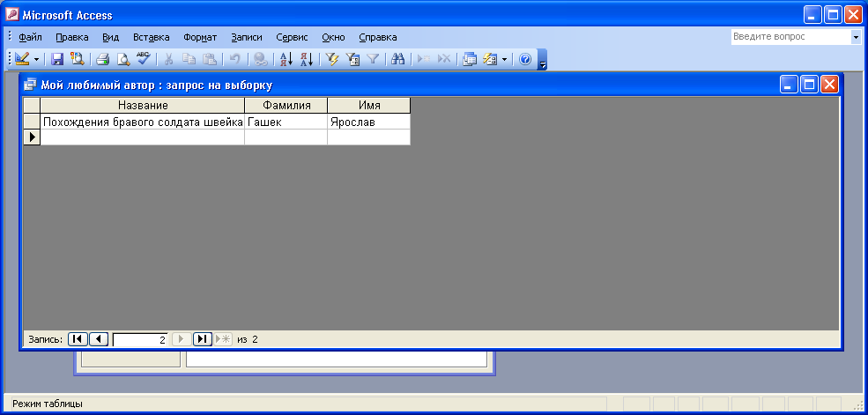Open Print Preview from the toolbar
Screen dimensions: 868x415
[122, 59]
